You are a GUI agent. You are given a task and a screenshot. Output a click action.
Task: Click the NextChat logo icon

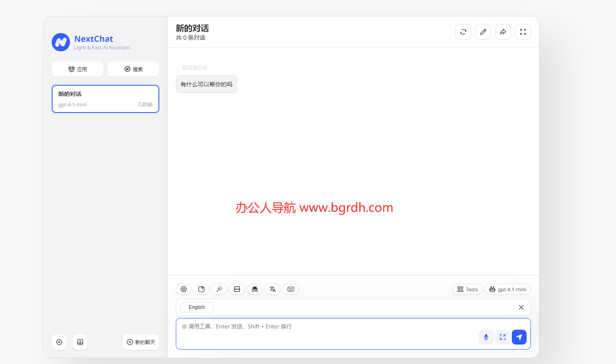(x=61, y=42)
